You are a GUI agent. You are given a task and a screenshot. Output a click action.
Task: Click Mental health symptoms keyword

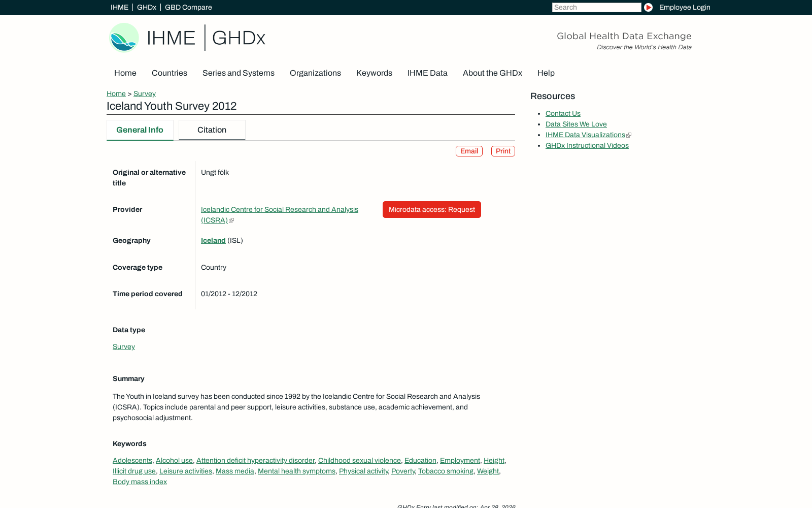point(296,471)
